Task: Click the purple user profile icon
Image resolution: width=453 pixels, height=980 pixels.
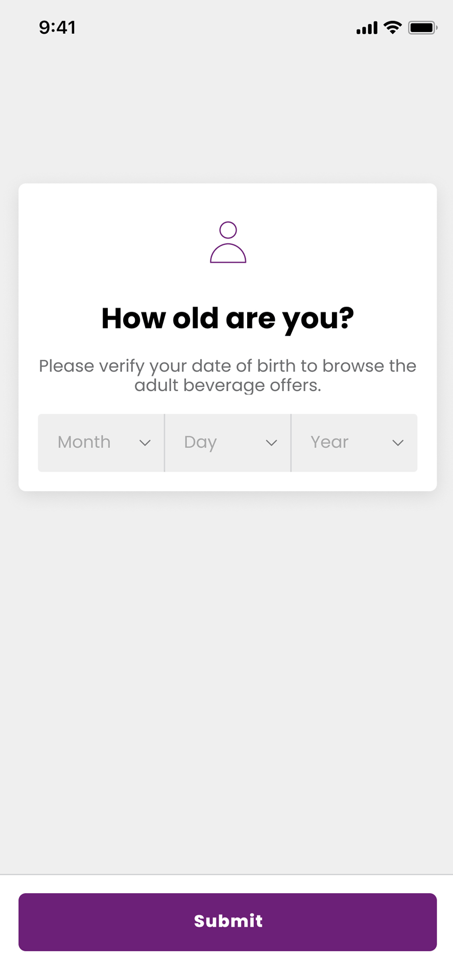Action: (x=228, y=242)
